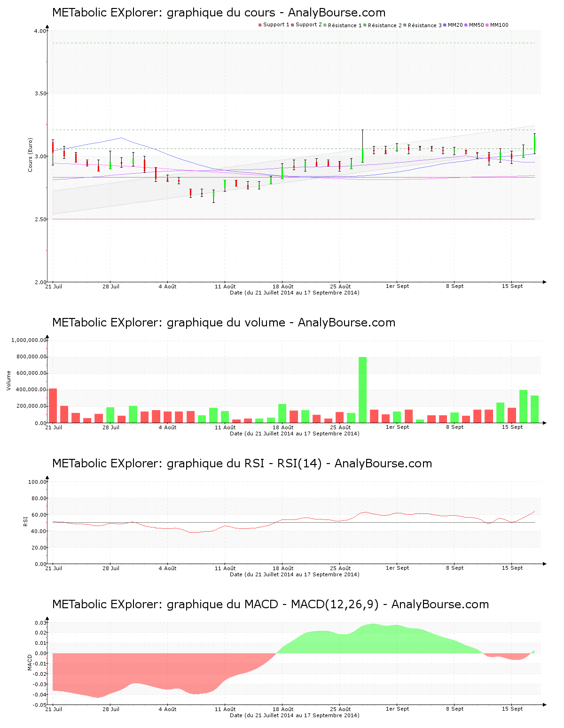The width and height of the screenshot is (564, 728).
Task: Click the MM50 purple legend swatch
Action: click(x=466, y=25)
